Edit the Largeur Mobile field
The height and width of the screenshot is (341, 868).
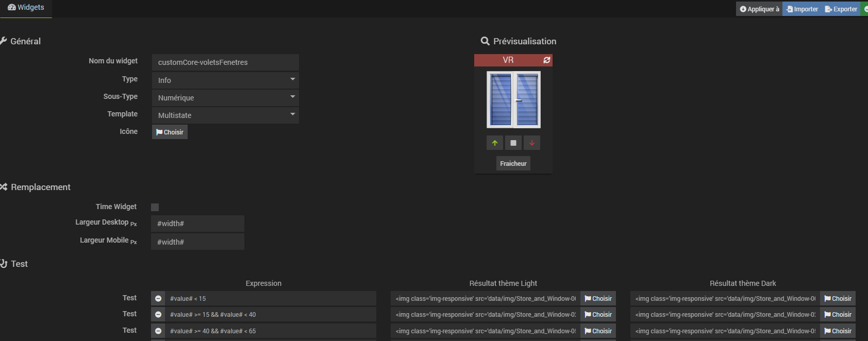pyautogui.click(x=197, y=242)
